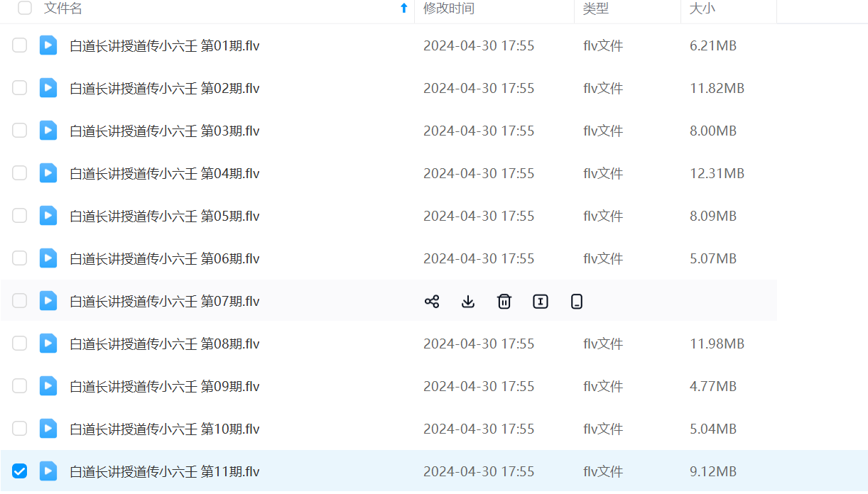Click the 文件名 column header label
The image size is (868, 494).
click(x=63, y=9)
